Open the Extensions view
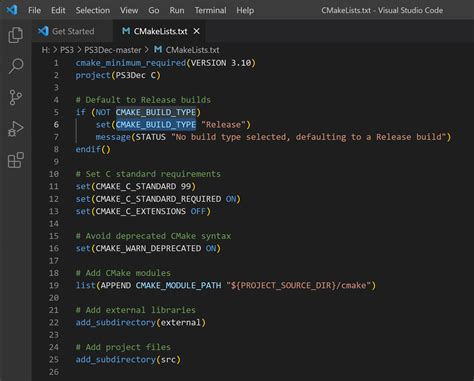The width and height of the screenshot is (474, 381). click(16, 160)
